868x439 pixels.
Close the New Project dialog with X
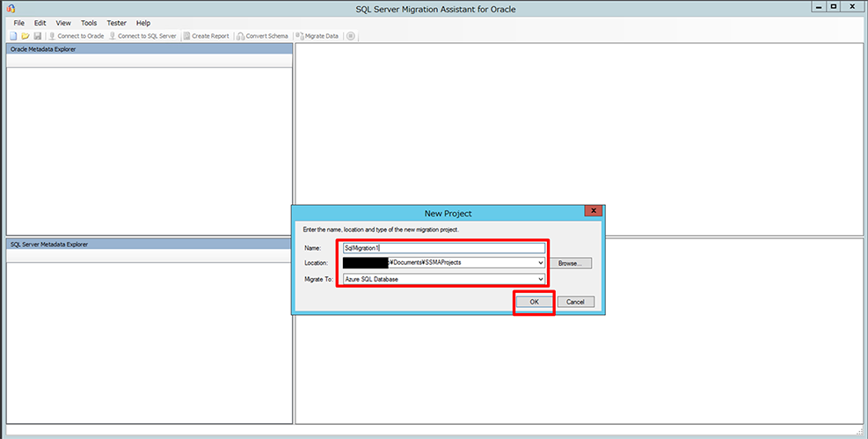pos(593,211)
